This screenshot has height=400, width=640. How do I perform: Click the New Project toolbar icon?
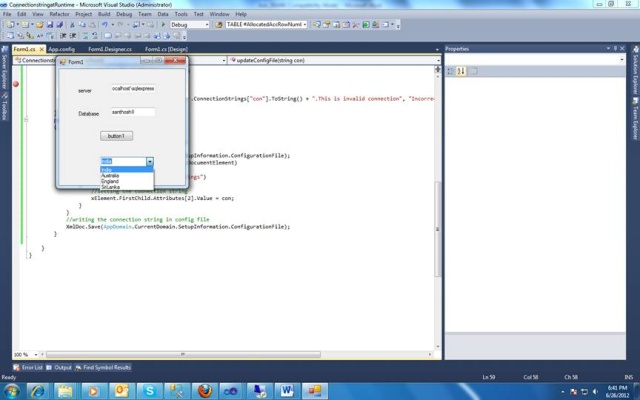10,24
